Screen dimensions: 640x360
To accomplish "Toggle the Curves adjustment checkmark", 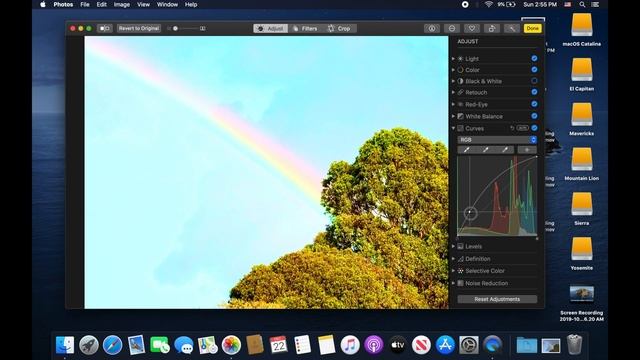I will coord(534,128).
